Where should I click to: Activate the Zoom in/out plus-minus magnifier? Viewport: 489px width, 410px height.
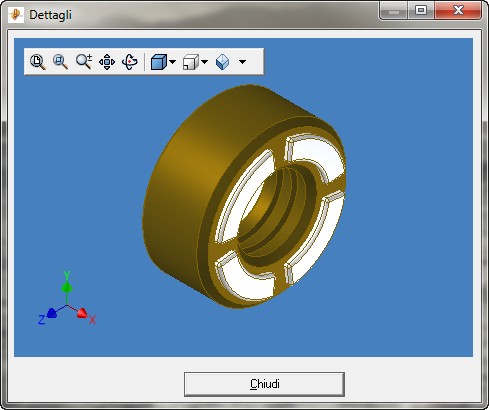click(84, 62)
